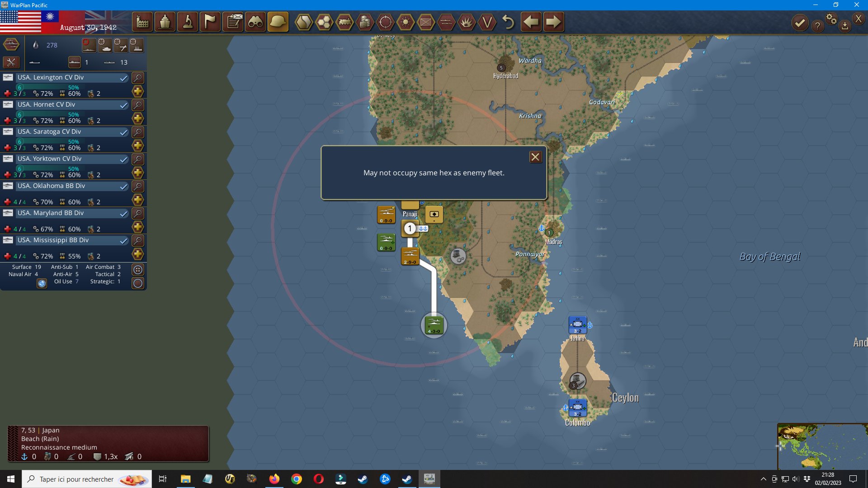This screenshot has height=488, width=868.
Task: Click the Pacific minimap
Action: (x=822, y=446)
